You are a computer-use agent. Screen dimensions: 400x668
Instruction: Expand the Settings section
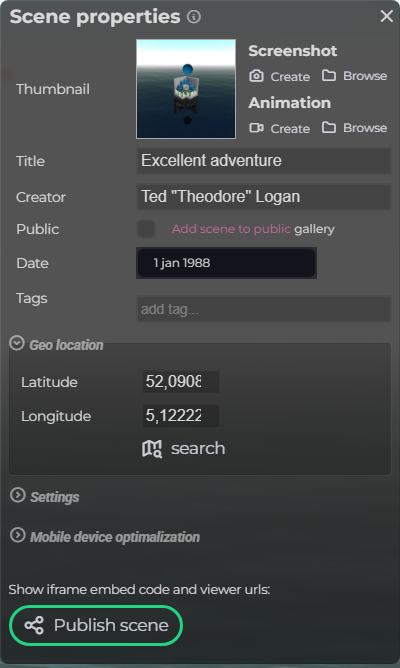click(17, 495)
